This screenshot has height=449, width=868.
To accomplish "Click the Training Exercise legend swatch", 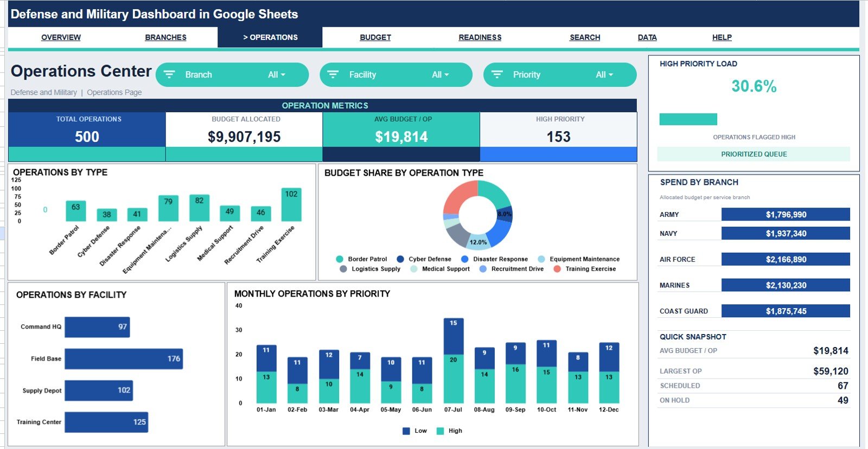I will click(557, 269).
